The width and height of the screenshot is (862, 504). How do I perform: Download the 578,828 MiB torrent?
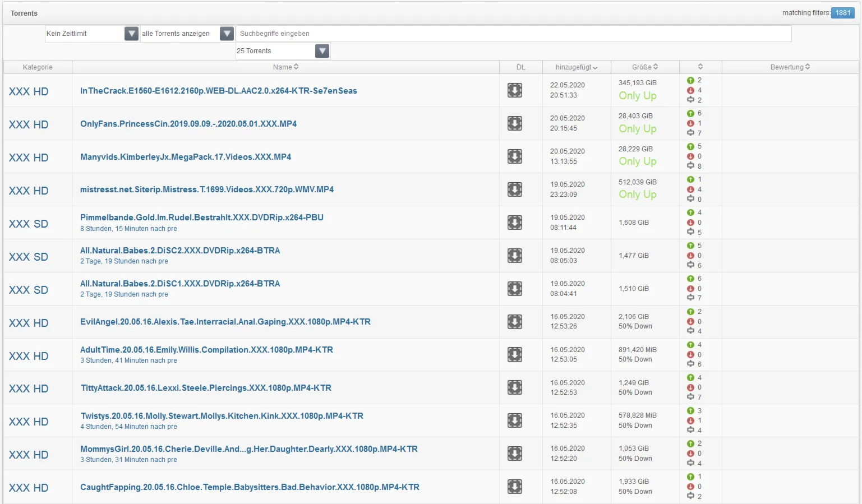tap(514, 420)
